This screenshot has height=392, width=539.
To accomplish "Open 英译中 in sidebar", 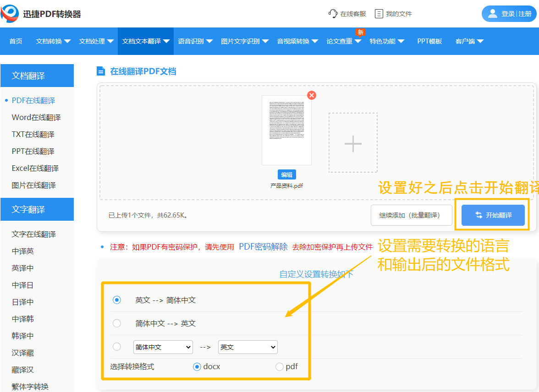I will 23,268.
